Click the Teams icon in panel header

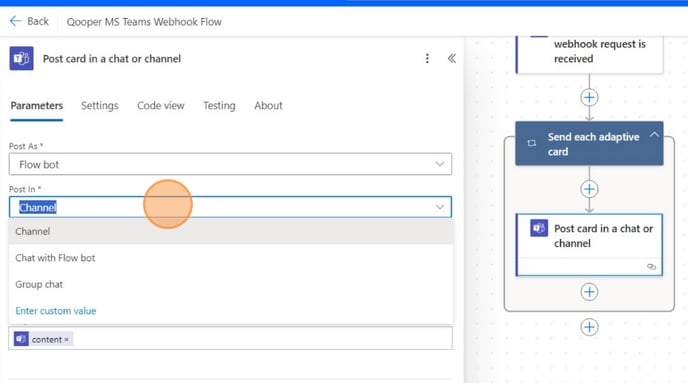point(22,58)
